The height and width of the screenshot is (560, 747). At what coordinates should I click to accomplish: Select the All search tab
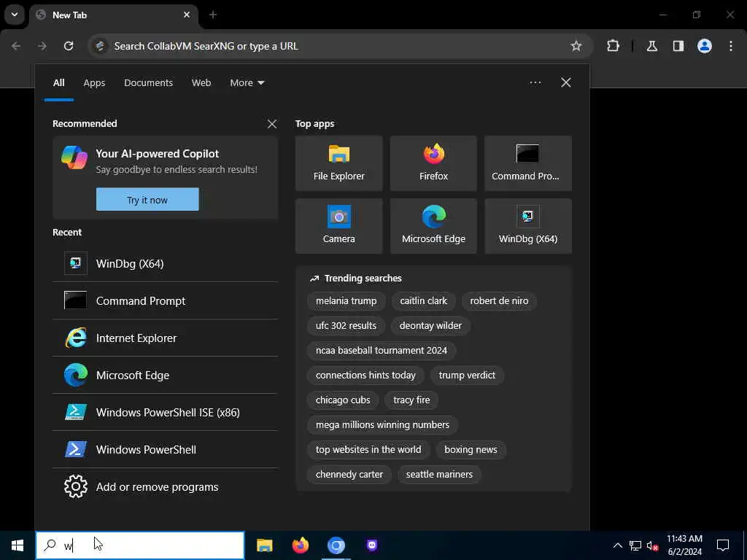58,83
